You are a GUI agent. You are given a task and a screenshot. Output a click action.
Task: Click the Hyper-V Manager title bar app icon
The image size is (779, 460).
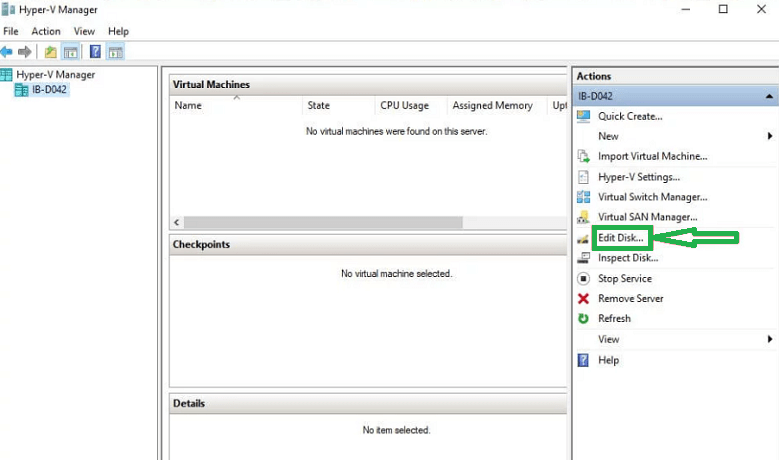pyautogui.click(x=8, y=9)
